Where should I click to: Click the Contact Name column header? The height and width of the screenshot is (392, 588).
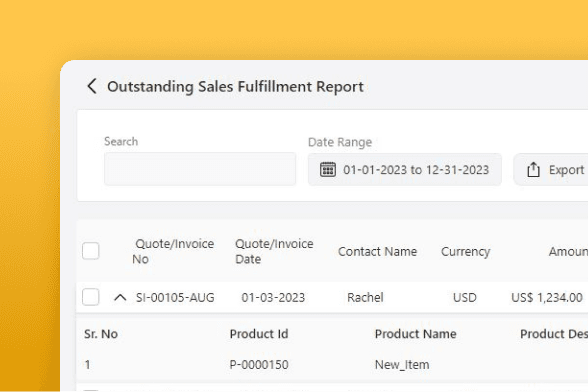[377, 251]
